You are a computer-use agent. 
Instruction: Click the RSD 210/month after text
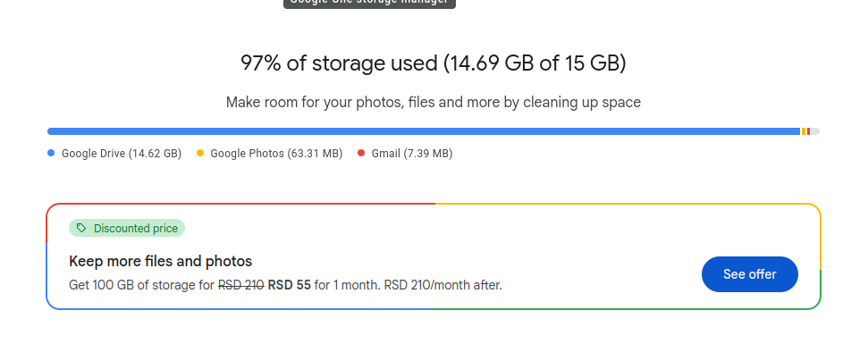tap(442, 285)
